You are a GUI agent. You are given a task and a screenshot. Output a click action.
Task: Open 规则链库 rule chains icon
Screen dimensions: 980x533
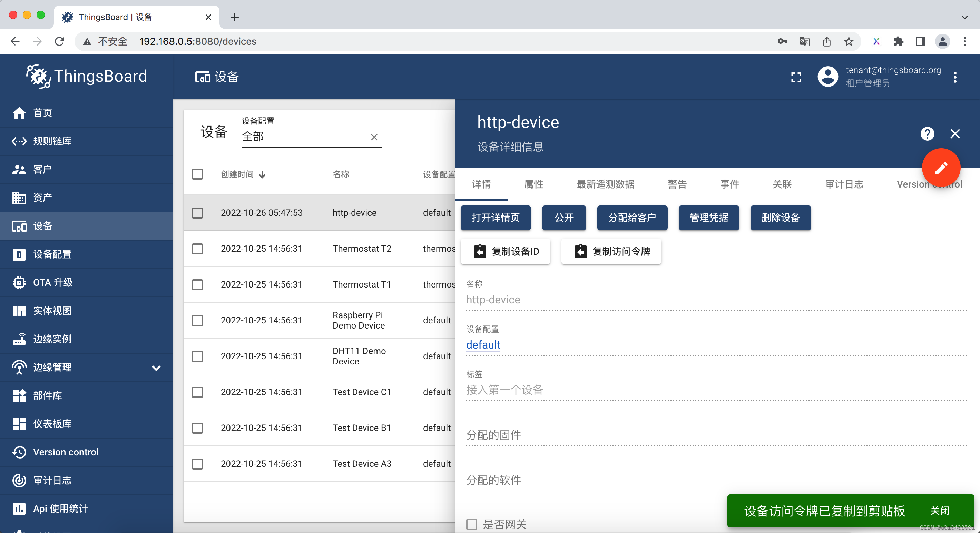point(19,141)
